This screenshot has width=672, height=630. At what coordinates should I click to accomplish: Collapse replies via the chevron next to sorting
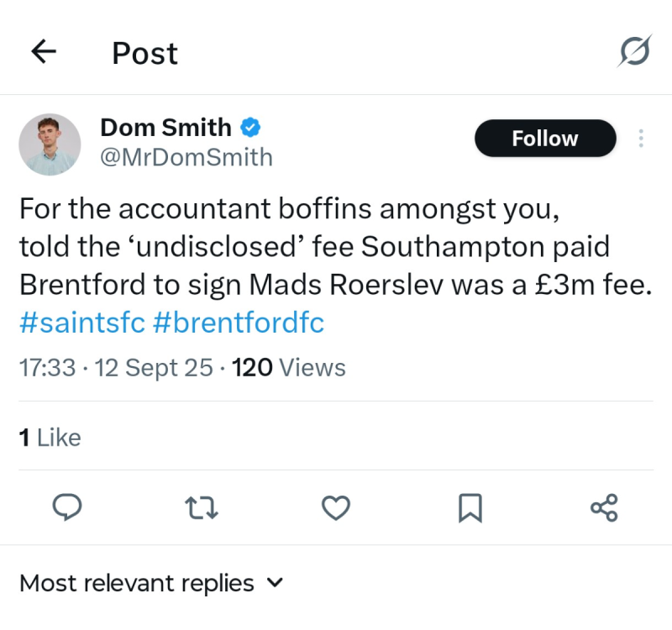pos(275,583)
